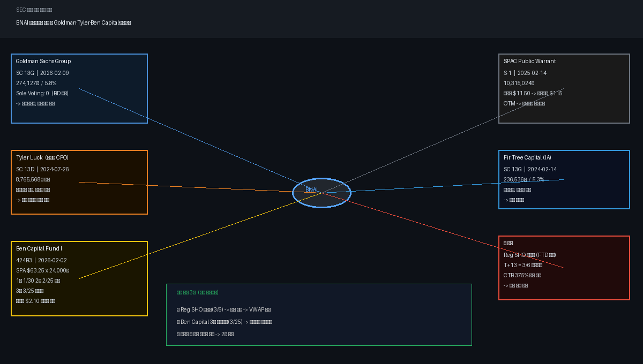
Task: Click the 'Sole Voting: 0' line
Action: point(42,93)
